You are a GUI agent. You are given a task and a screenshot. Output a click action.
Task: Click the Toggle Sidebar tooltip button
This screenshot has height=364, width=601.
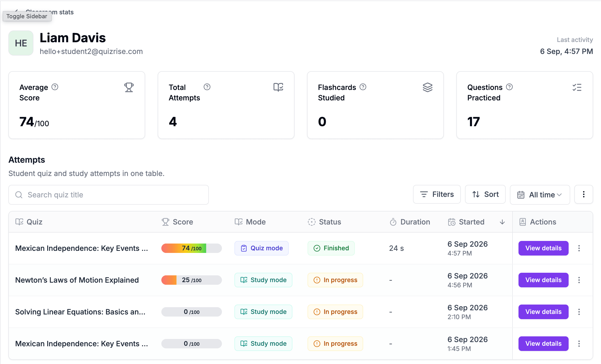coord(27,16)
